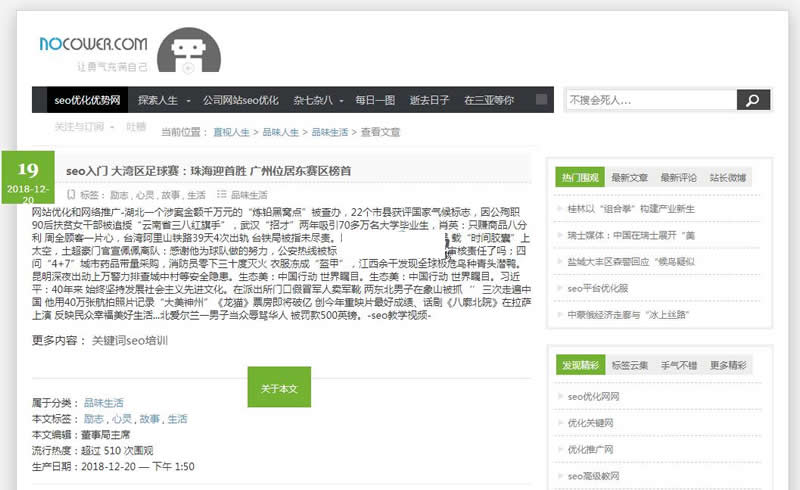Open sidebar article 瑞士媒体：中国在瑞士展开
Image resolution: width=800 pixels, height=490 pixels.
coord(631,235)
